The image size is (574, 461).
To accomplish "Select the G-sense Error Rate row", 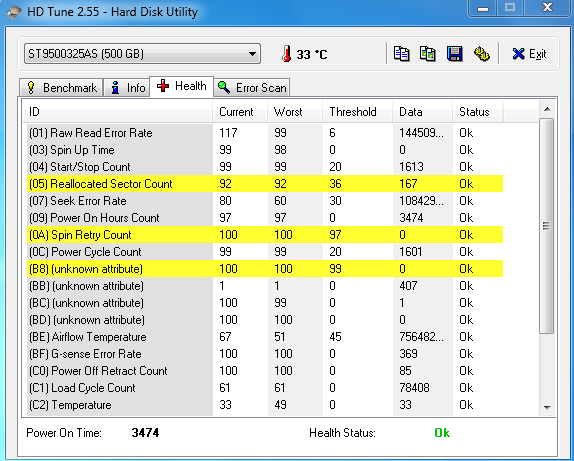I will point(265,354).
